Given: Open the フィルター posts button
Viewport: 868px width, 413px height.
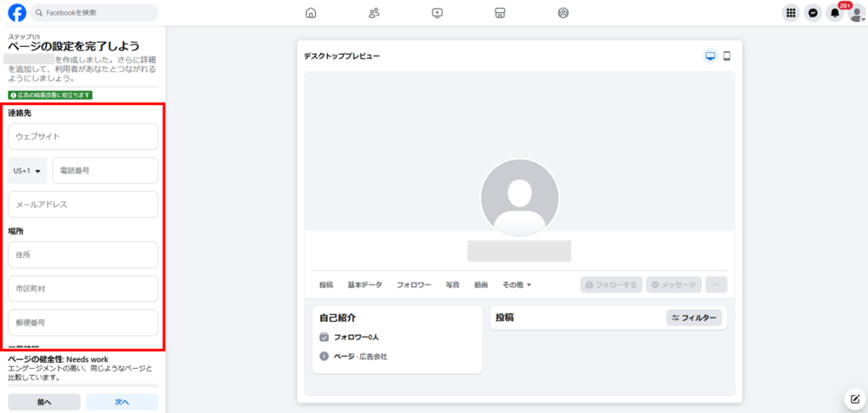Looking at the screenshot, I should coord(694,318).
